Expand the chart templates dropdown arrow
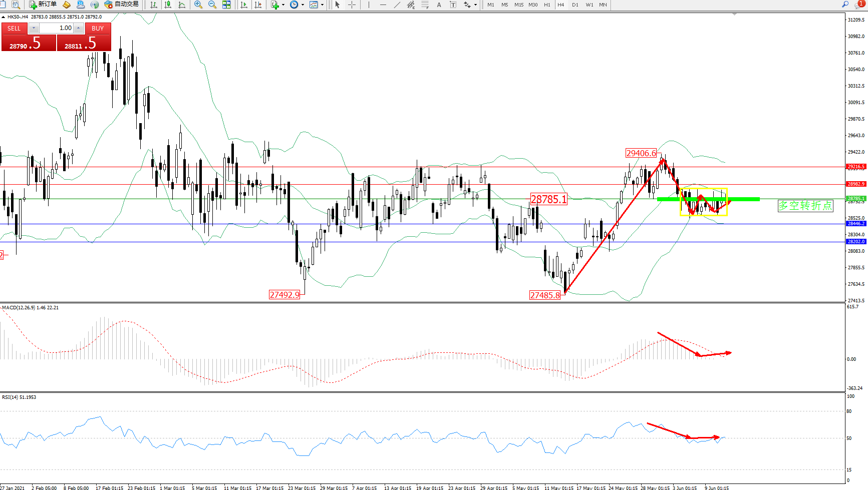The height and width of the screenshot is (490, 868). pyautogui.click(x=322, y=5)
